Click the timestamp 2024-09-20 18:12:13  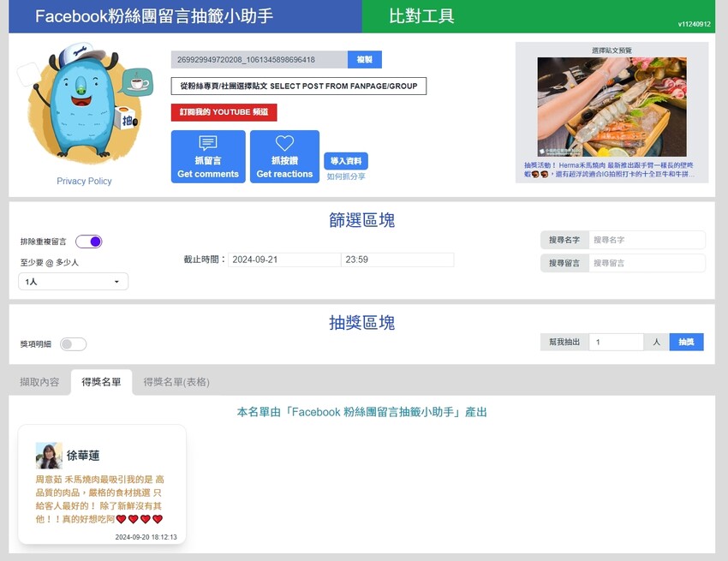[x=146, y=537]
